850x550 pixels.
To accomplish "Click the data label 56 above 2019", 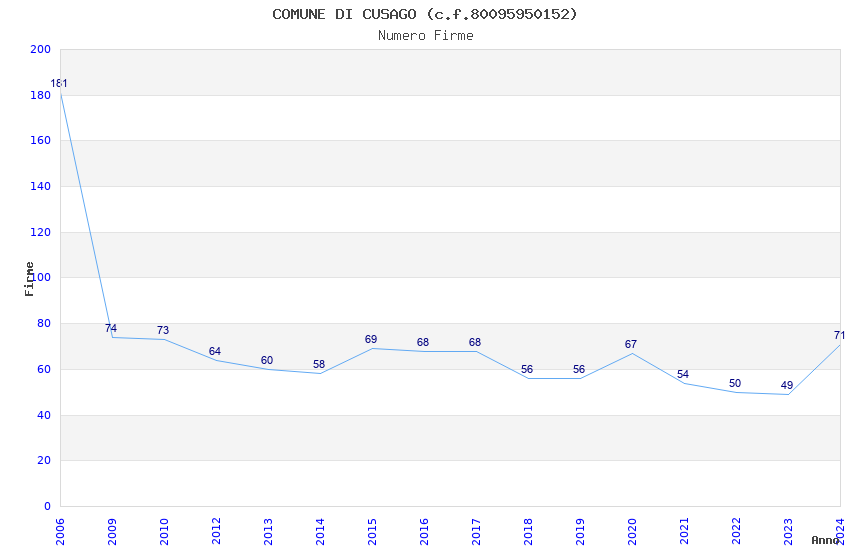I will (579, 370).
